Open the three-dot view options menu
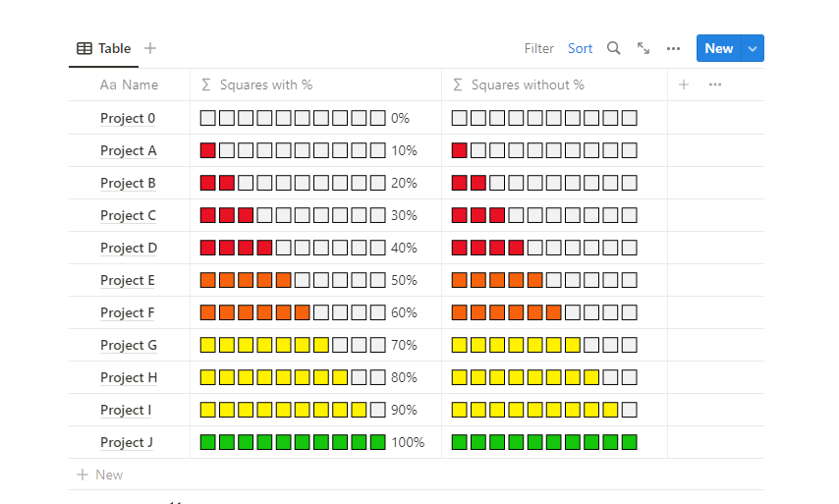 [673, 48]
